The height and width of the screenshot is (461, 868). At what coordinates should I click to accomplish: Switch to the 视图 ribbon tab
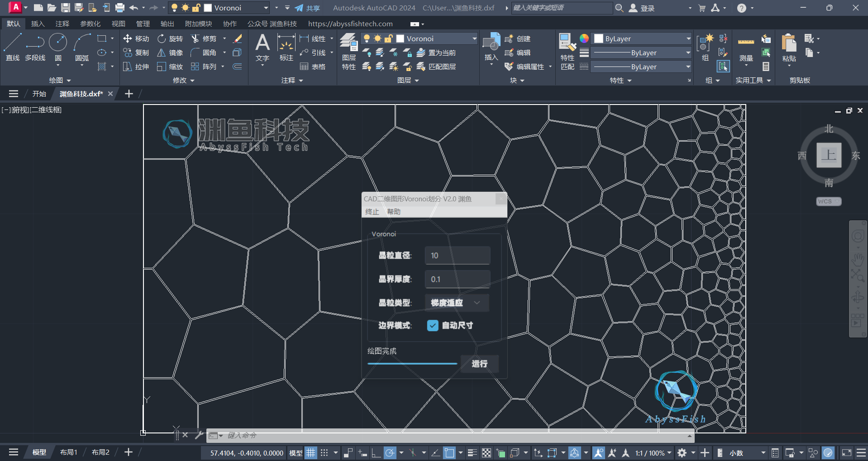118,24
